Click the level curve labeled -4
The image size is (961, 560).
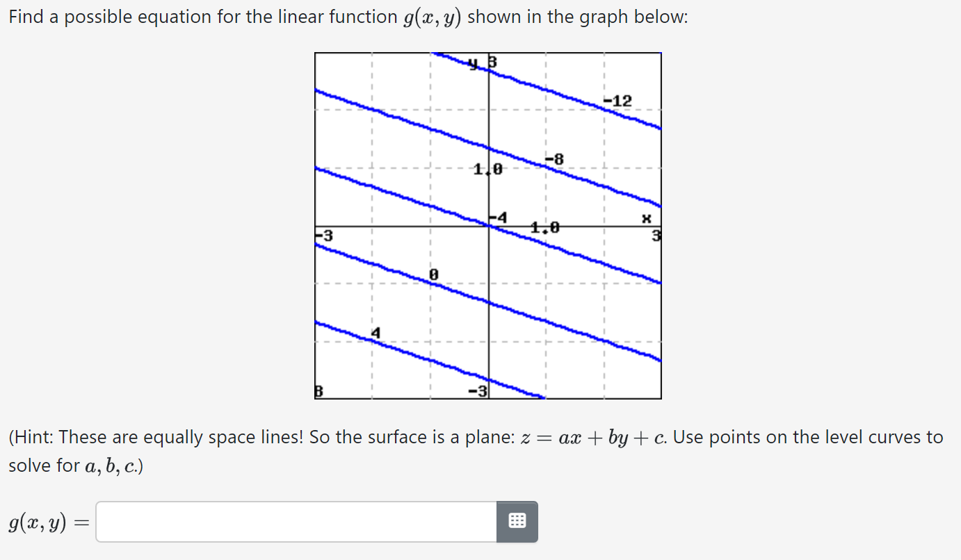[x=499, y=216]
